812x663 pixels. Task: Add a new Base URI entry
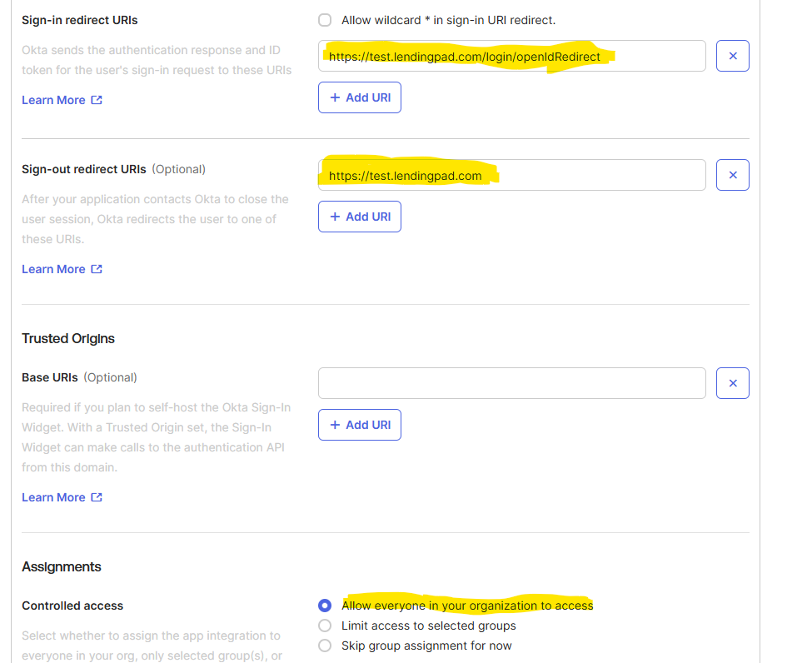tap(359, 425)
